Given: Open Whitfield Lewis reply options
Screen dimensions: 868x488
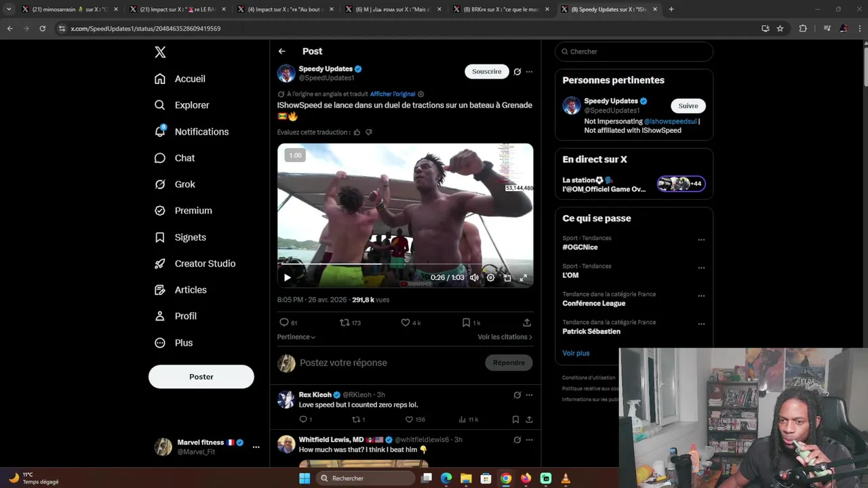Looking at the screenshot, I should pos(529,440).
